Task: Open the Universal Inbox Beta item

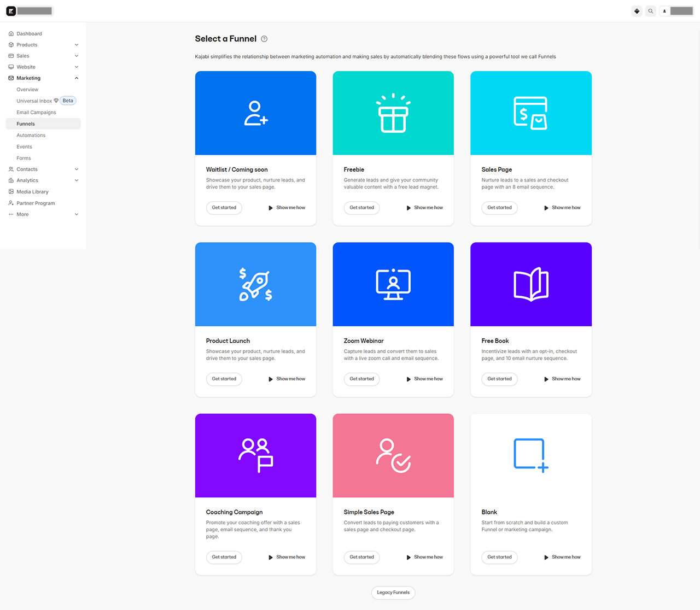Action: pyautogui.click(x=34, y=101)
